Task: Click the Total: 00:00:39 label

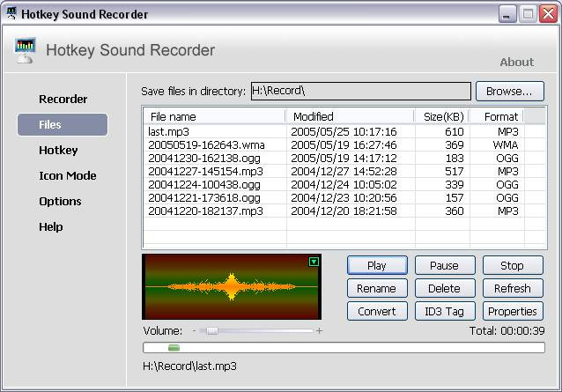Action: click(x=507, y=330)
